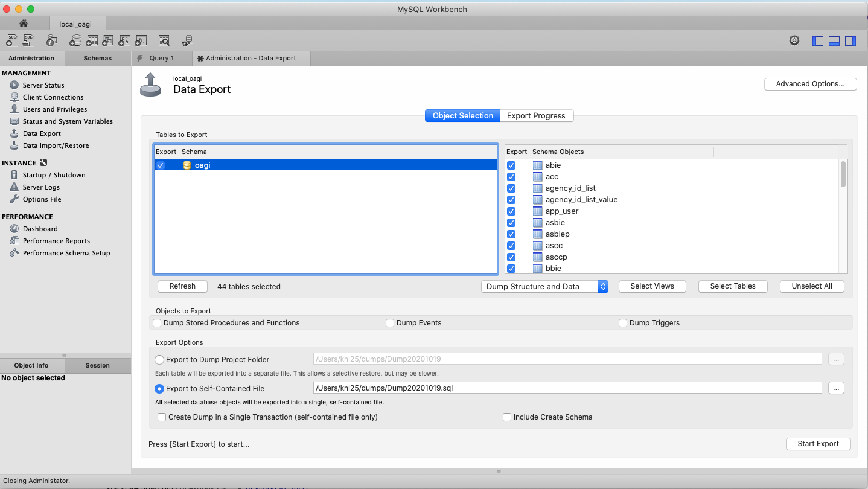Open the Dump Structure and Data dropdown
868x489 pixels.
(x=544, y=287)
